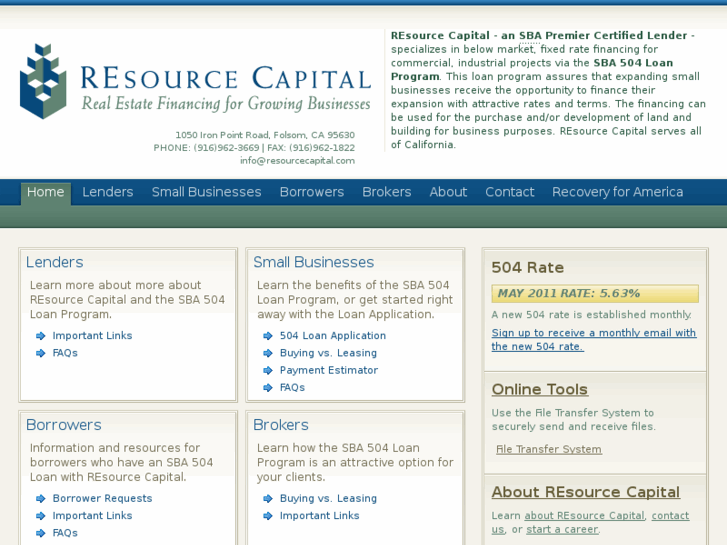Open FAQs link under Borrowers
This screenshot has width=727, height=545.
[65, 533]
